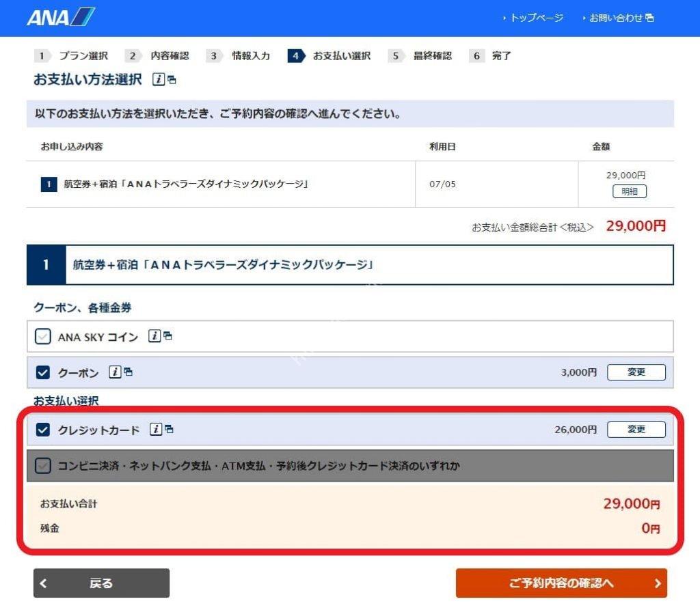Uncheck the クーポン checkbox
The height and width of the screenshot is (610, 700).
coord(43,372)
